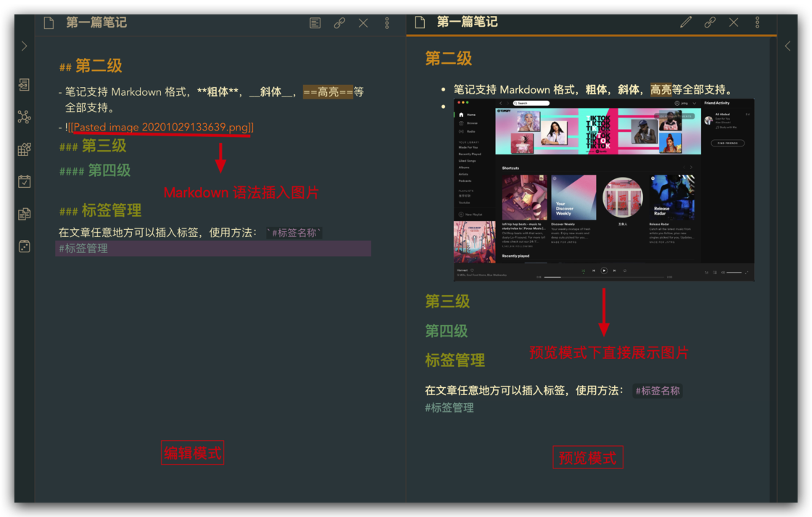Image resolution: width=812 pixels, height=517 pixels.
Task: Click the '## 第二级' heading in editor
Action: click(91, 66)
